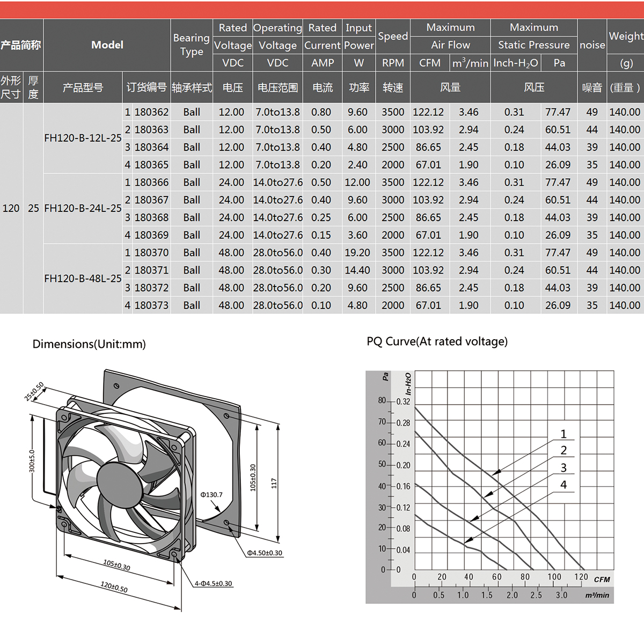Select the 4-Φ4.5±0.30 hole label

[x=214, y=583]
